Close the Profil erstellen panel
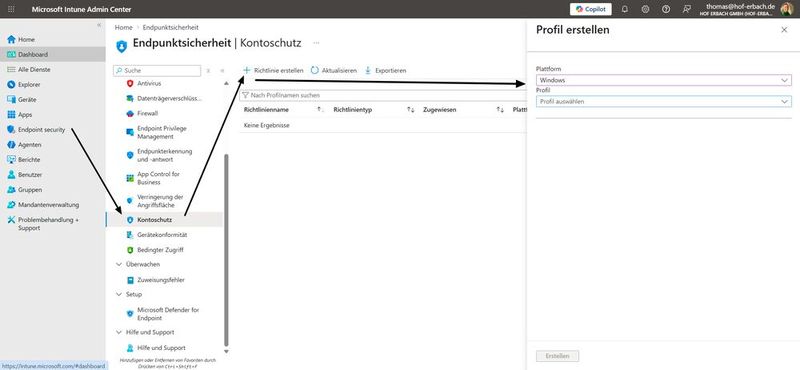The image size is (800, 370). point(784,30)
